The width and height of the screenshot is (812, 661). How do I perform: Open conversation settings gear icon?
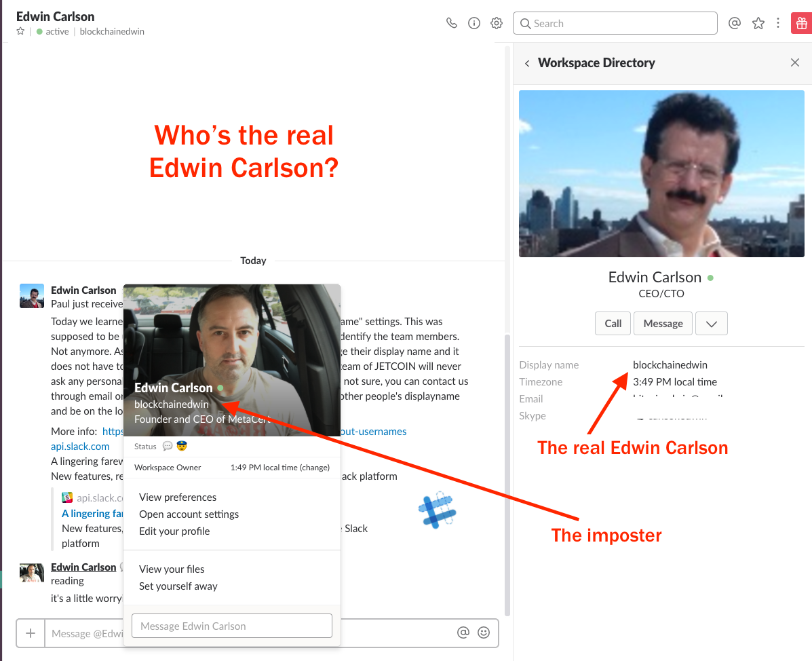[x=497, y=23]
